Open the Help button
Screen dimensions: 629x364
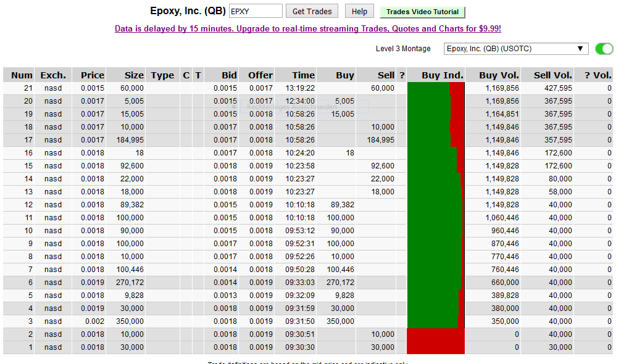tap(359, 12)
